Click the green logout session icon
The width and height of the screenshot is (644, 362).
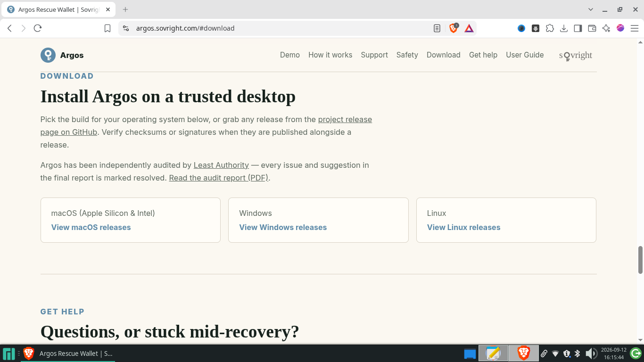coord(636,354)
